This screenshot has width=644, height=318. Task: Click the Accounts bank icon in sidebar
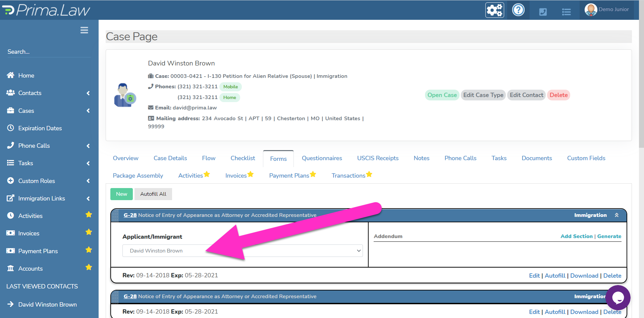pos(10,268)
